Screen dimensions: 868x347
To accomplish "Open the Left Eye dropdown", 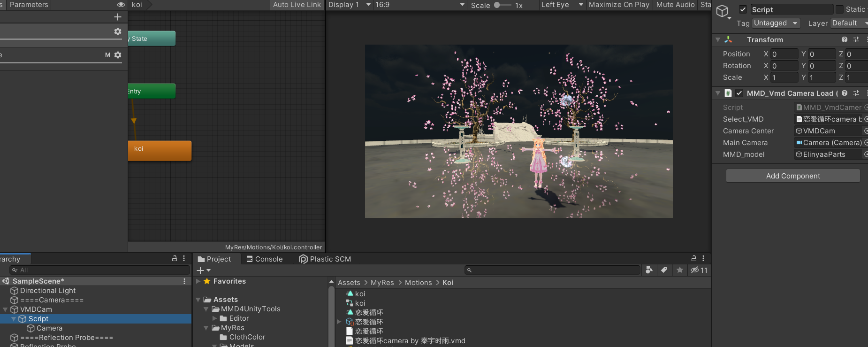I will pyautogui.click(x=562, y=5).
